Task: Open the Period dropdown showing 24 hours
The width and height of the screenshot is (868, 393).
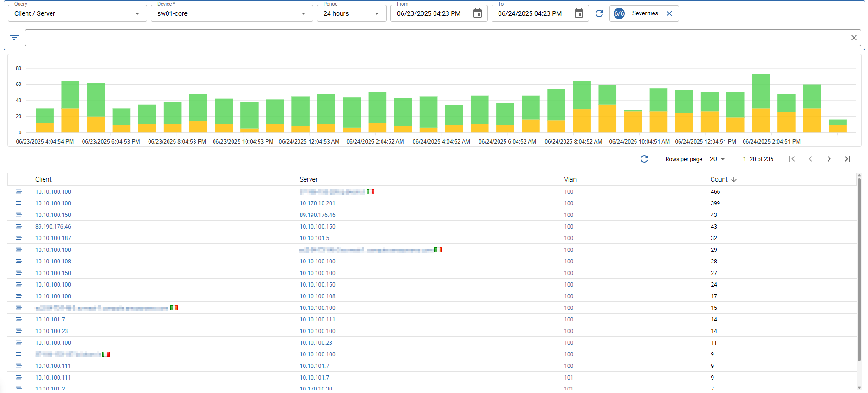Action: (351, 13)
